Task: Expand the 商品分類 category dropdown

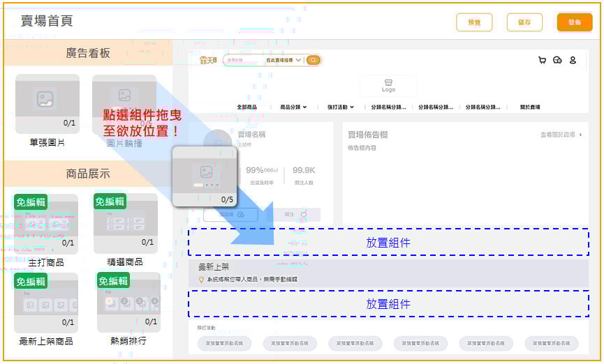Action: point(293,107)
